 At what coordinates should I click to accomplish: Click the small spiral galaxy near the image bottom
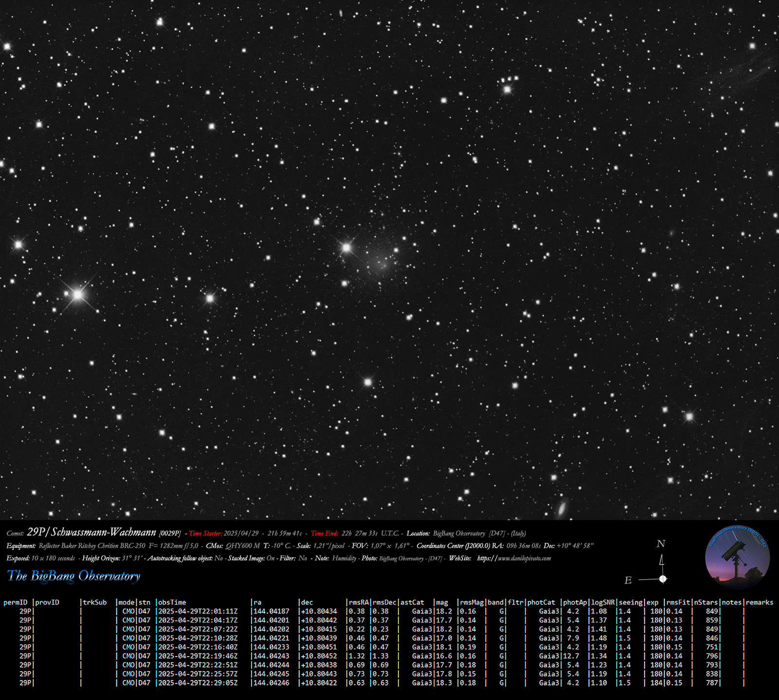click(562, 509)
